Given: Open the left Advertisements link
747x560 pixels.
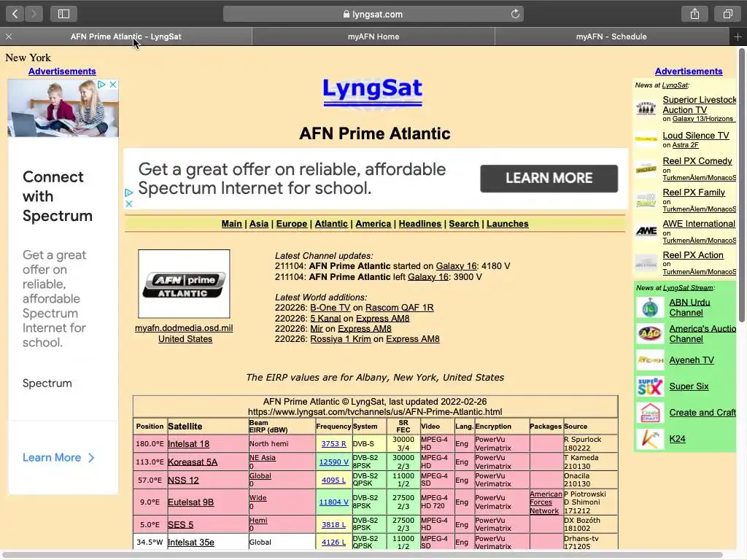Looking at the screenshot, I should [x=62, y=71].
